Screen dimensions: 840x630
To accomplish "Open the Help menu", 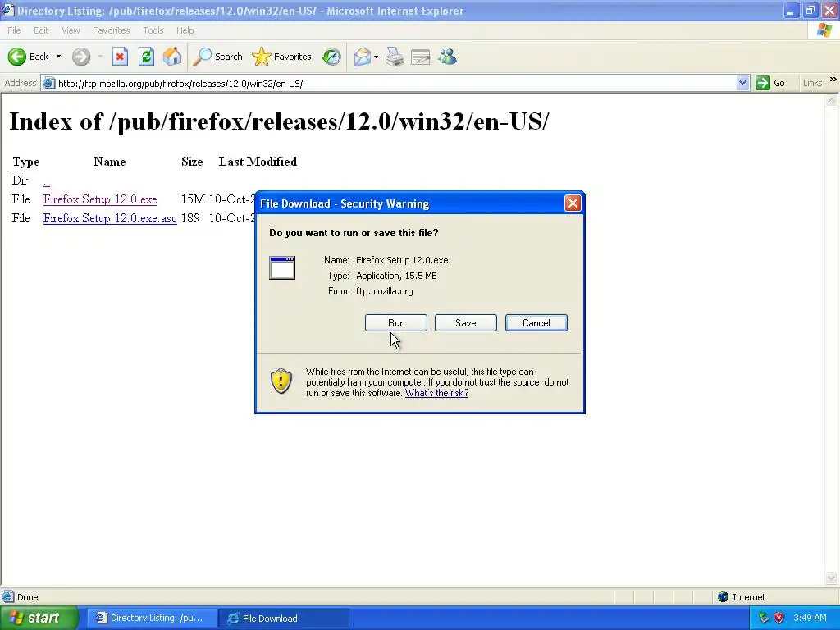I will [x=185, y=30].
